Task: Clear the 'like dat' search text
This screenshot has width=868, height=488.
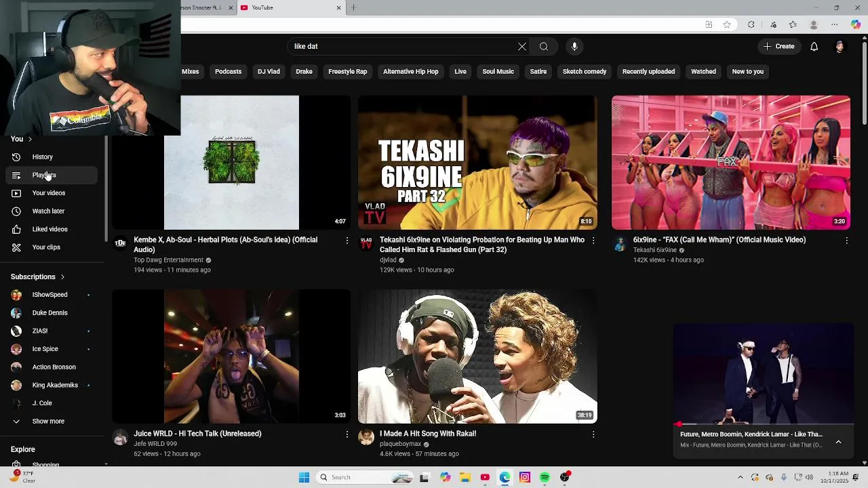Action: coord(521,47)
